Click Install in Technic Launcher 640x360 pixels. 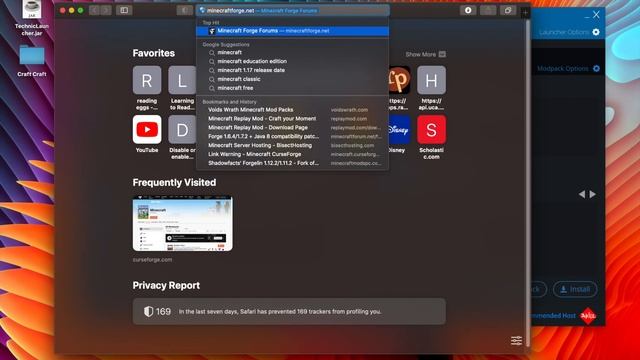pyautogui.click(x=575, y=289)
